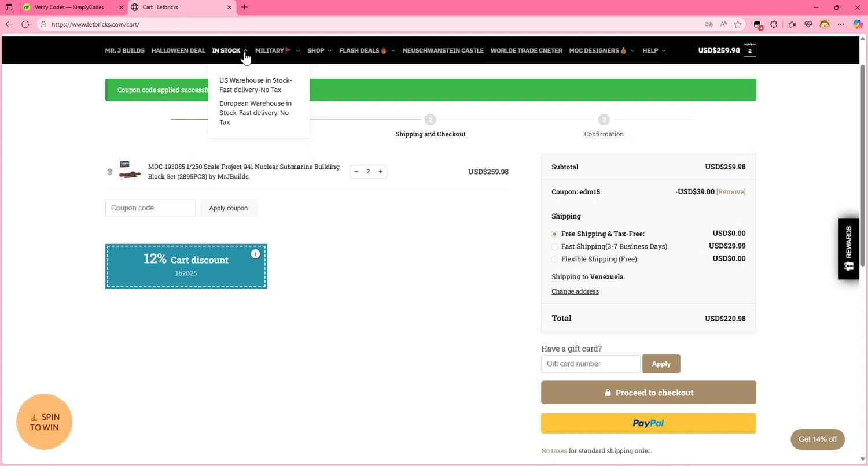
Task: Choose US Warehouse in Stock submenu item
Action: coord(256,85)
